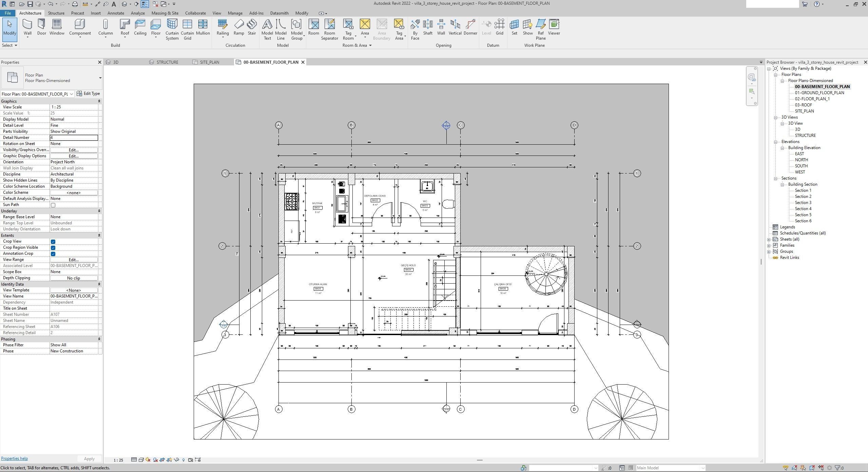The width and height of the screenshot is (868, 472).
Task: Select the Room Separator tool
Action: [329, 29]
